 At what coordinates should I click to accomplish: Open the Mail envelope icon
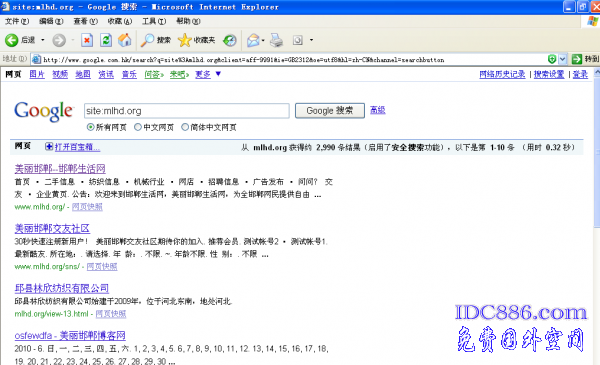tap(253, 40)
